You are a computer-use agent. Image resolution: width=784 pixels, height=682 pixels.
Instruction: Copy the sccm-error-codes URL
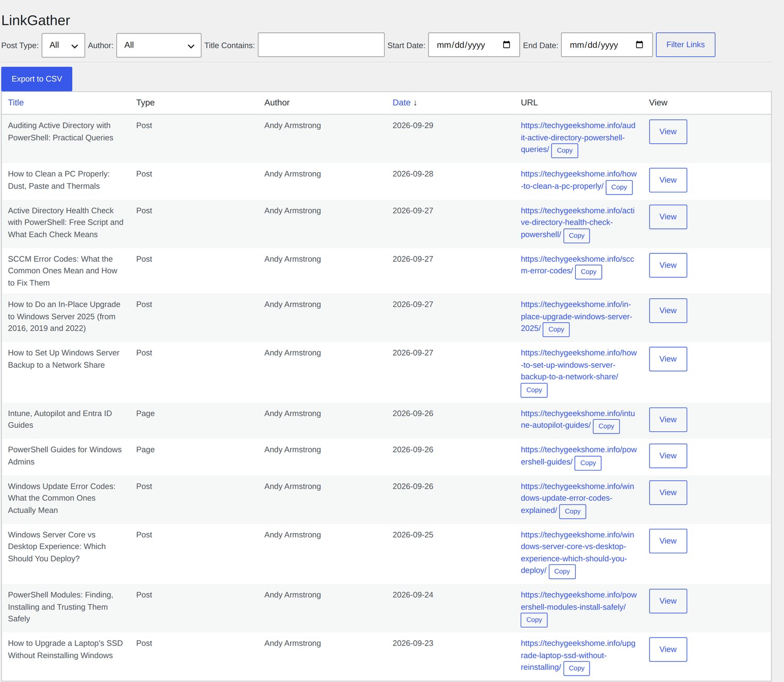tap(589, 272)
